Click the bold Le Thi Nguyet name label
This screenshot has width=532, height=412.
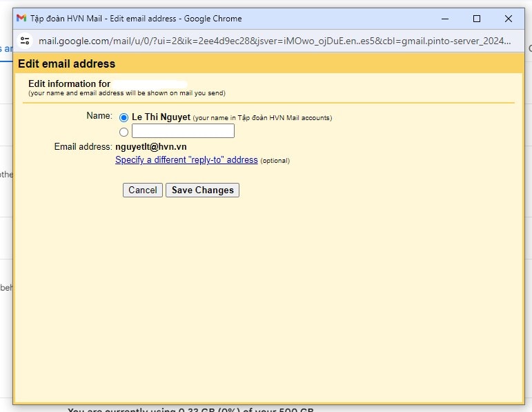pos(161,117)
